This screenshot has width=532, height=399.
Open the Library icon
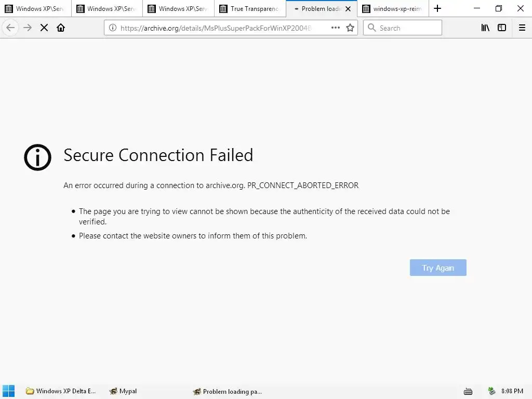coord(485,28)
